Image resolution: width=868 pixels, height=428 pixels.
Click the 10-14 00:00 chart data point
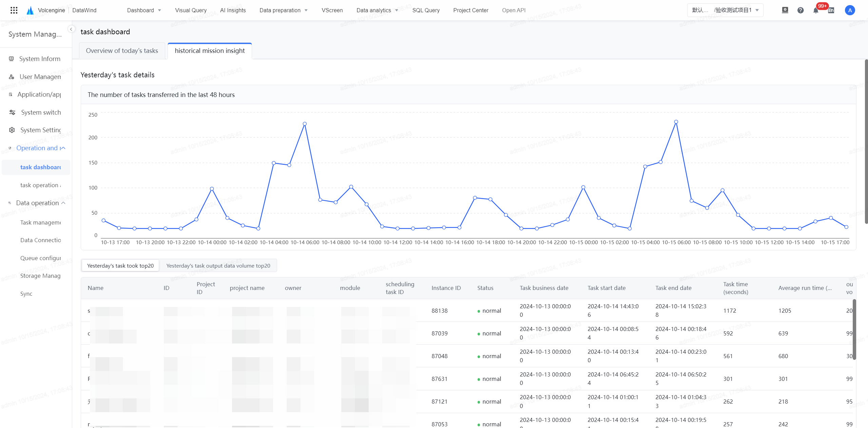[212, 189]
